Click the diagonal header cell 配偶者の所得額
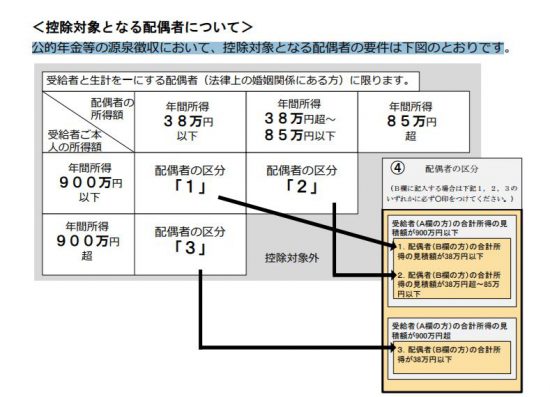This screenshot has height=397, width=550. pos(88,122)
